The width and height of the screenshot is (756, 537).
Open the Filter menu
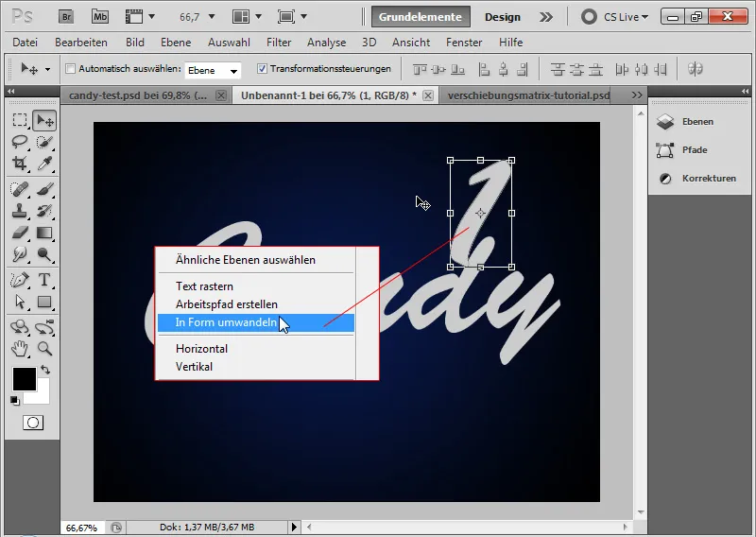pos(279,43)
